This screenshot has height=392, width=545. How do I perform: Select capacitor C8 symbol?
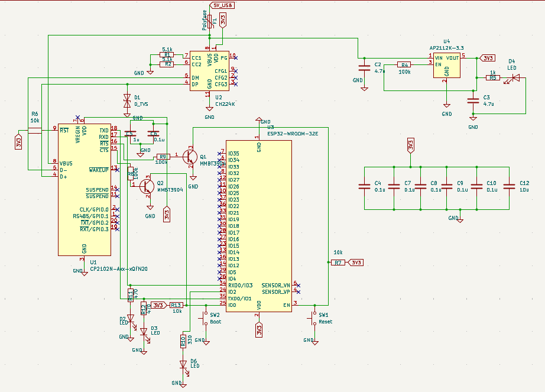pyautogui.click(x=420, y=187)
